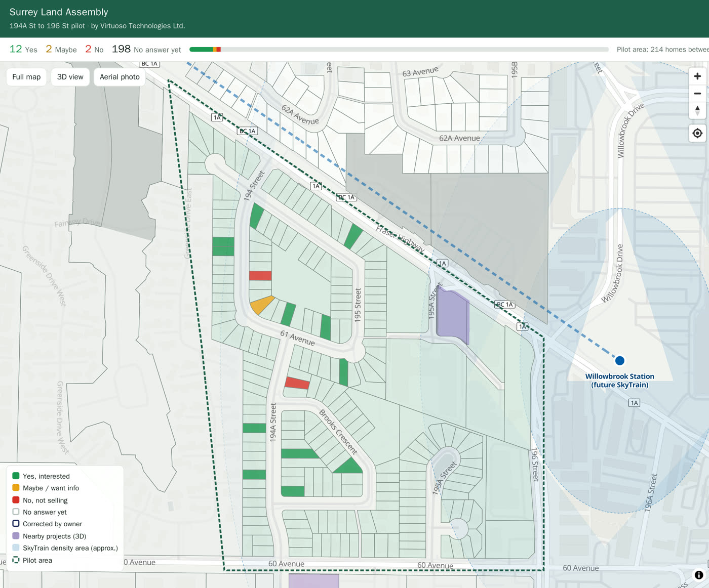
Task: Select the red parcel west of 195 Street
Action: pyautogui.click(x=260, y=276)
